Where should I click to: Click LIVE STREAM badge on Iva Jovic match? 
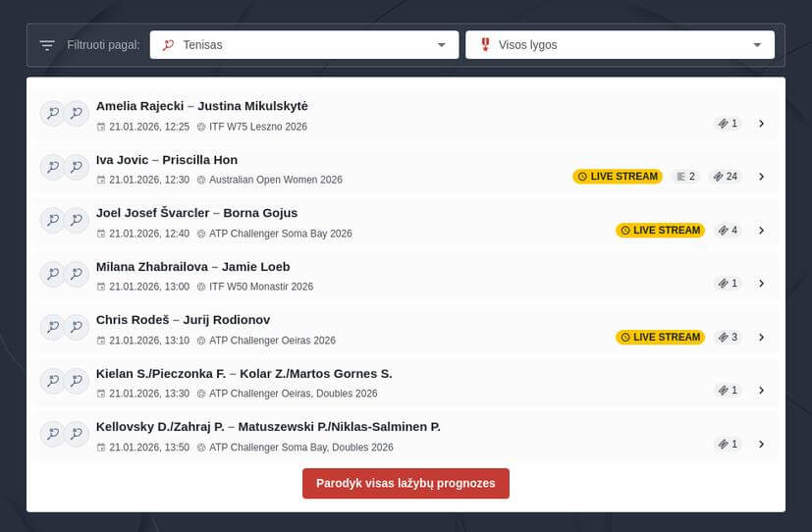618,177
